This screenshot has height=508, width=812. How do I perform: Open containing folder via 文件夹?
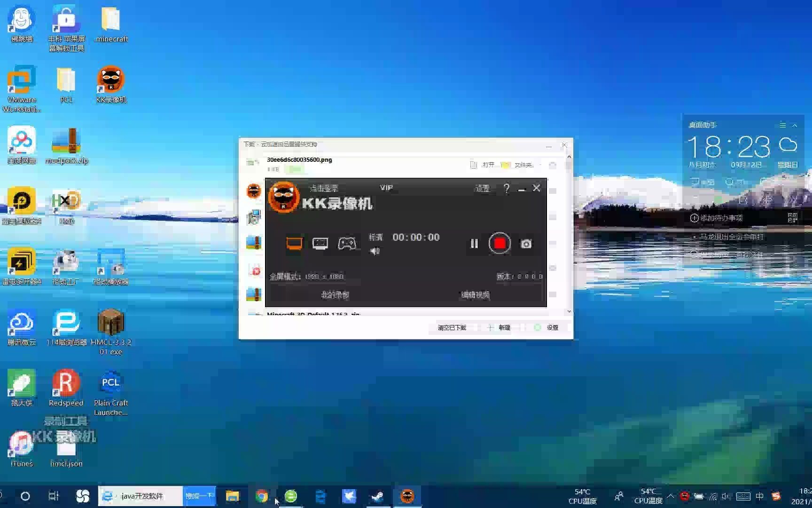click(517, 165)
